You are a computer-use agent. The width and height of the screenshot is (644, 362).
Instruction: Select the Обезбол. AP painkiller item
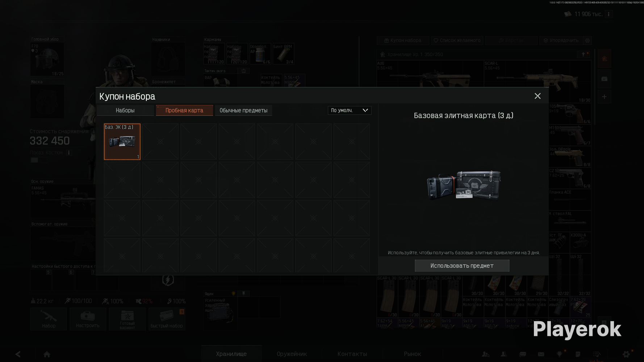click(260, 54)
